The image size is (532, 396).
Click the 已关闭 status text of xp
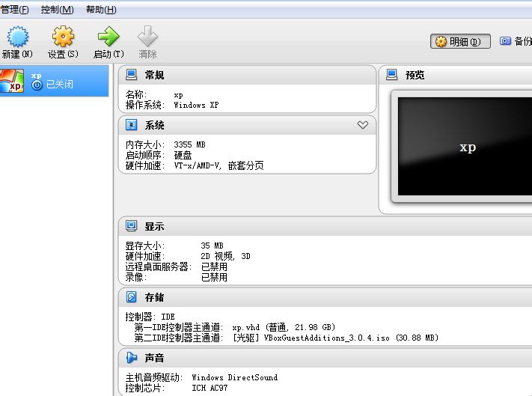click(x=60, y=84)
